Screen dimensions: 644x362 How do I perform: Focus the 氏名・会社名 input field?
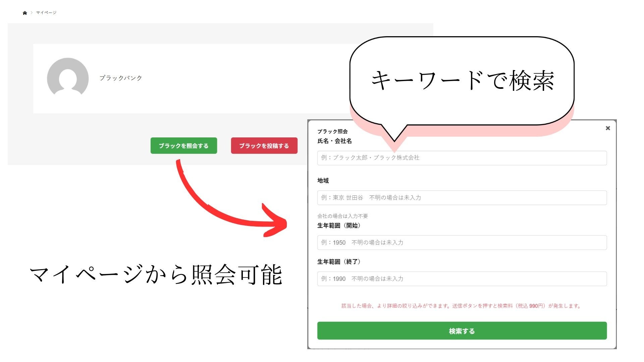click(462, 158)
